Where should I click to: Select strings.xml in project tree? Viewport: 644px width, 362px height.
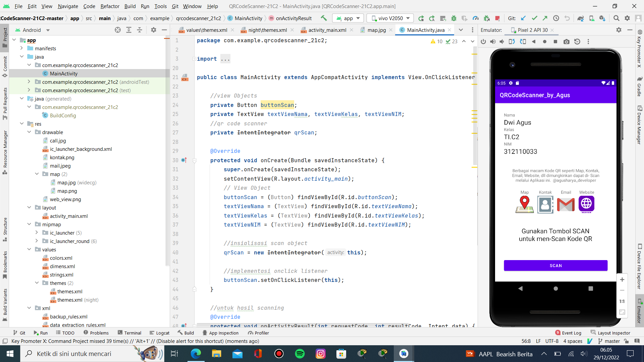pyautogui.click(x=61, y=275)
